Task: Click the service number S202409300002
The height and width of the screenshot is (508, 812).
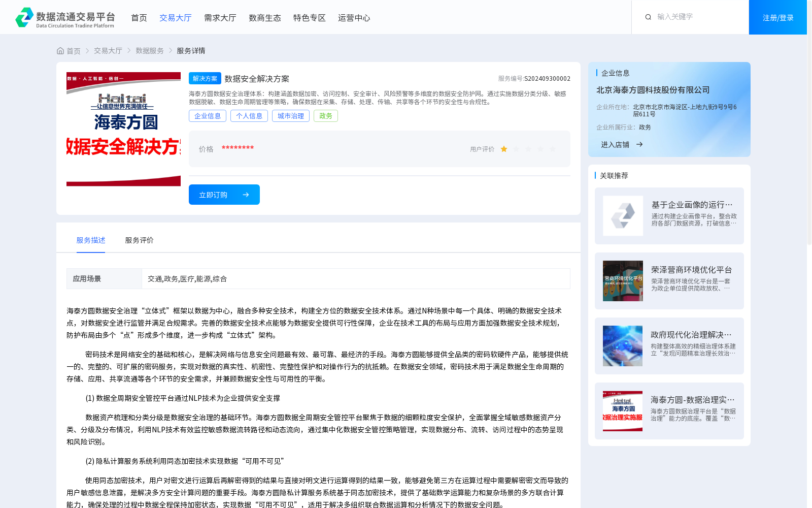Action: pyautogui.click(x=548, y=79)
